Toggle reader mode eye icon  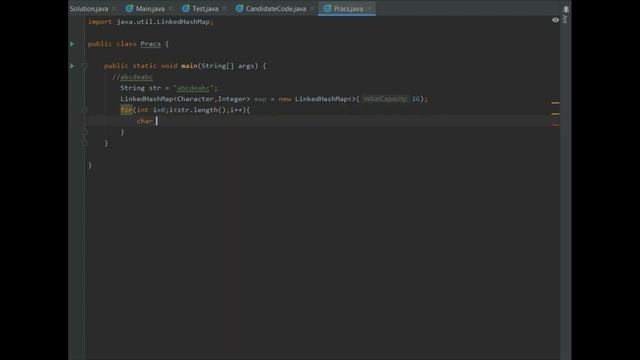point(555,20)
